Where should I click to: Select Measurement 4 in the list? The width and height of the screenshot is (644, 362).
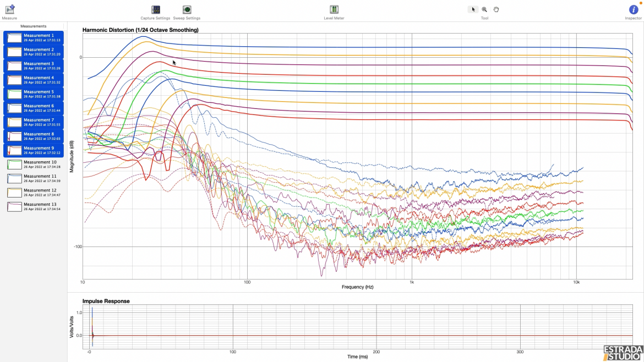coord(34,80)
